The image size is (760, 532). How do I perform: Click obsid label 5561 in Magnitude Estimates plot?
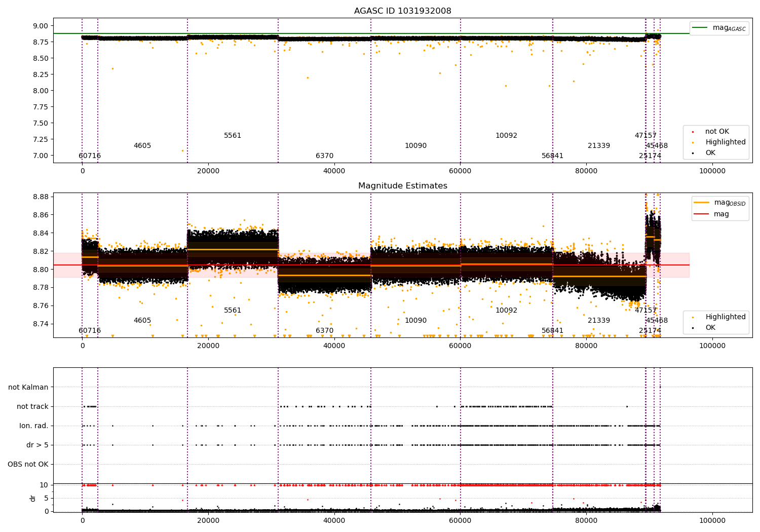coord(233,311)
